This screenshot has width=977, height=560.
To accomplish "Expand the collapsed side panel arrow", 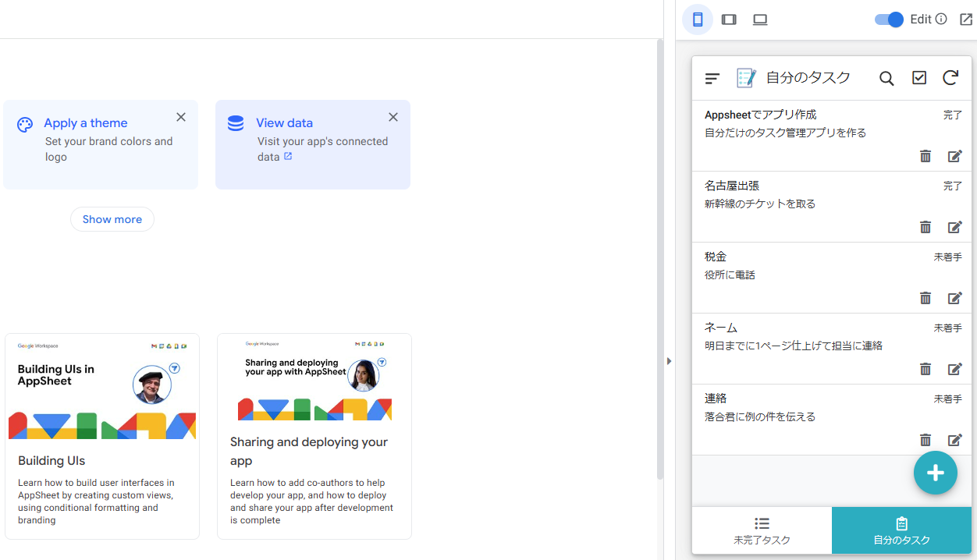I will pyautogui.click(x=669, y=360).
